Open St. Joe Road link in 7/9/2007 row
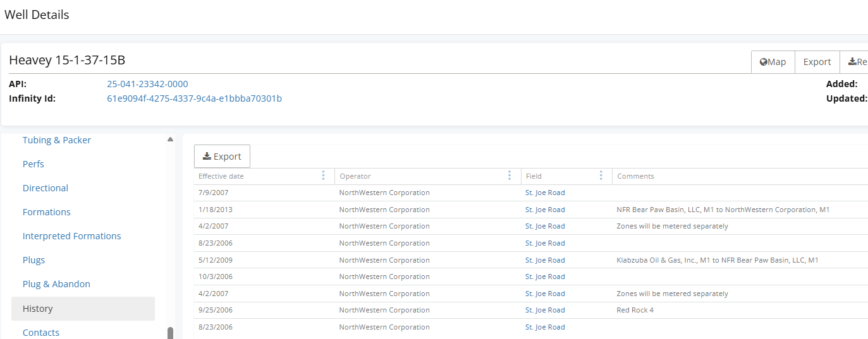Viewport: 868px width, 339px height. (545, 193)
